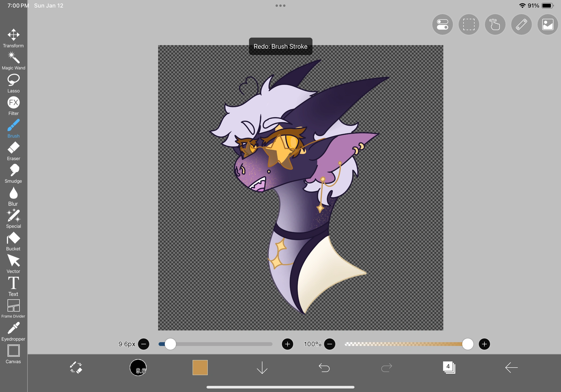
Task: Open the FX Filter menu
Action: (x=13, y=103)
